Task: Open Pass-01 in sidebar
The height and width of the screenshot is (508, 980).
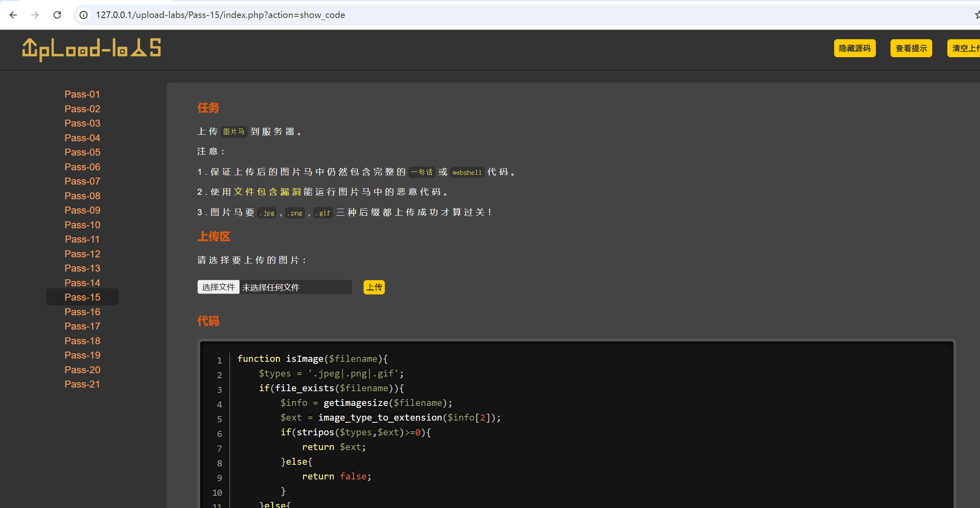Action: (82, 94)
